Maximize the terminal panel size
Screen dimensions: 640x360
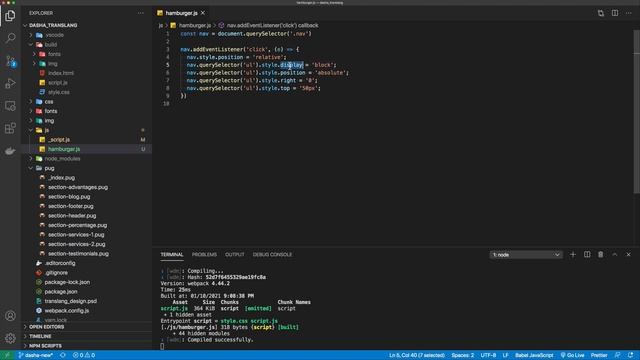click(x=615, y=255)
